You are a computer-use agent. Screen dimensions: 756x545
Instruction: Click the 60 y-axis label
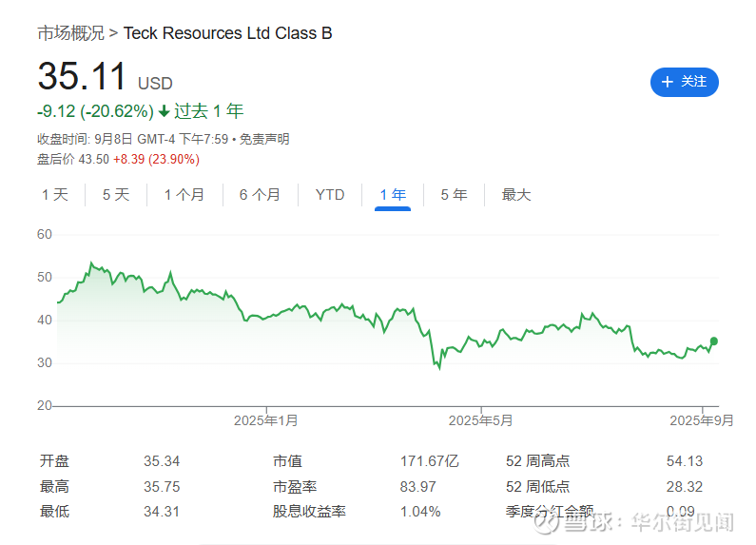pos(45,234)
